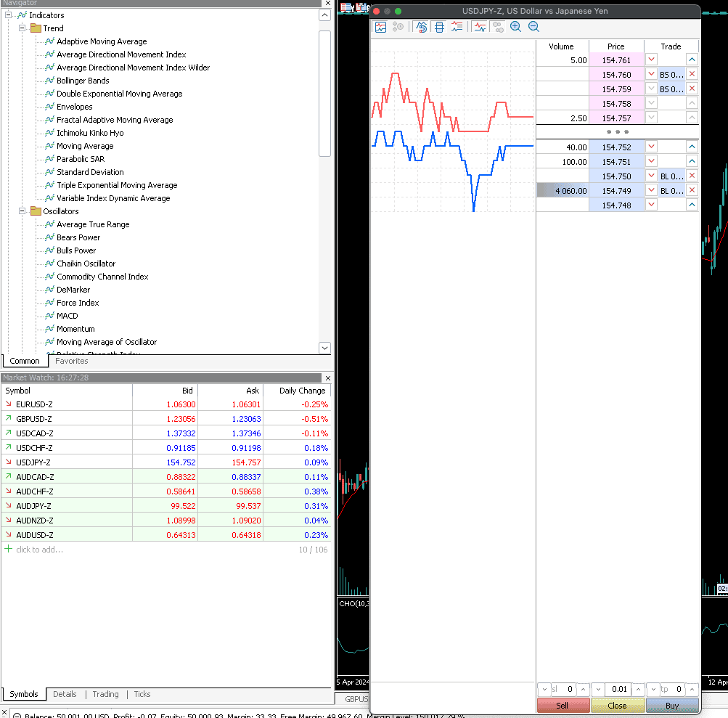Viewport: 728px width, 718px height.
Task: Click sell arrow at price 154.752
Action: [x=651, y=147]
